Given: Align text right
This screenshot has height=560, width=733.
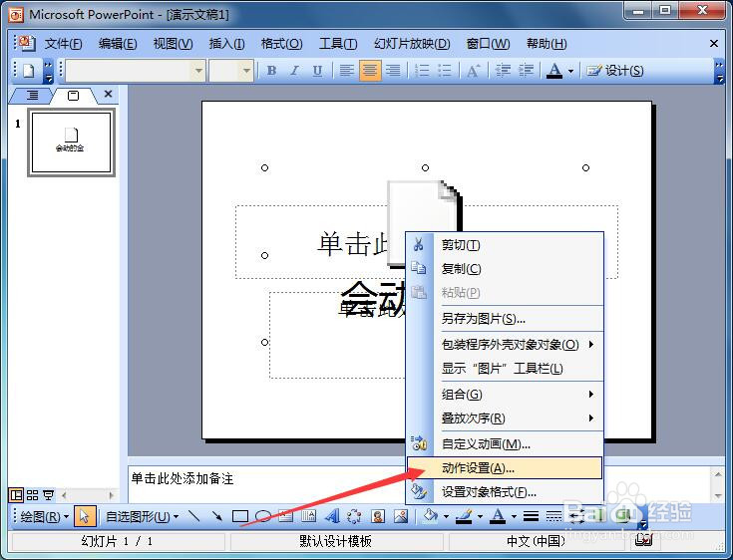Looking at the screenshot, I should pyautogui.click(x=393, y=71).
